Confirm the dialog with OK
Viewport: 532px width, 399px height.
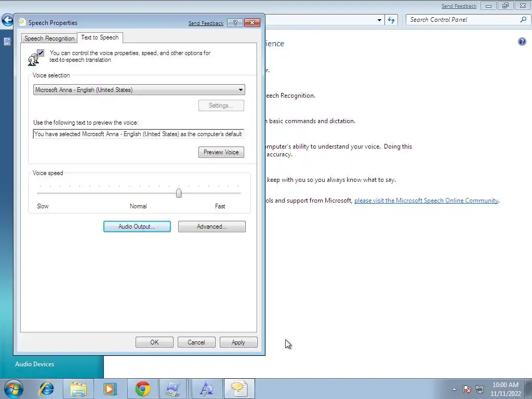[154, 342]
